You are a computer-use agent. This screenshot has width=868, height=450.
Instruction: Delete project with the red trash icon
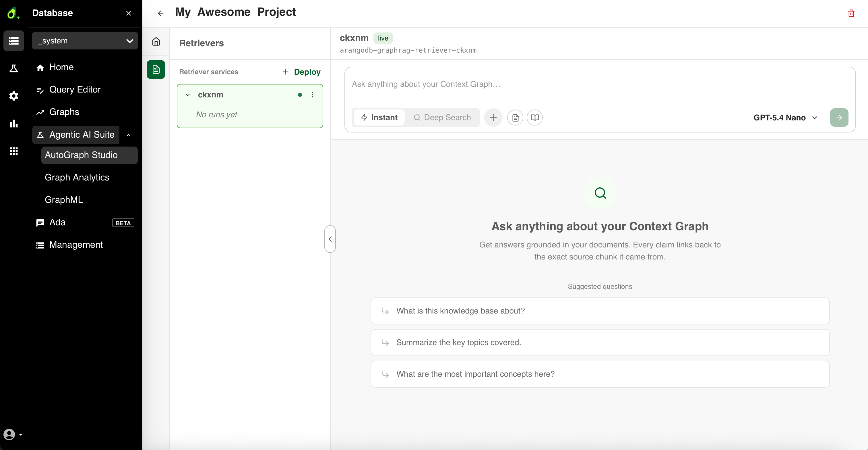[851, 13]
